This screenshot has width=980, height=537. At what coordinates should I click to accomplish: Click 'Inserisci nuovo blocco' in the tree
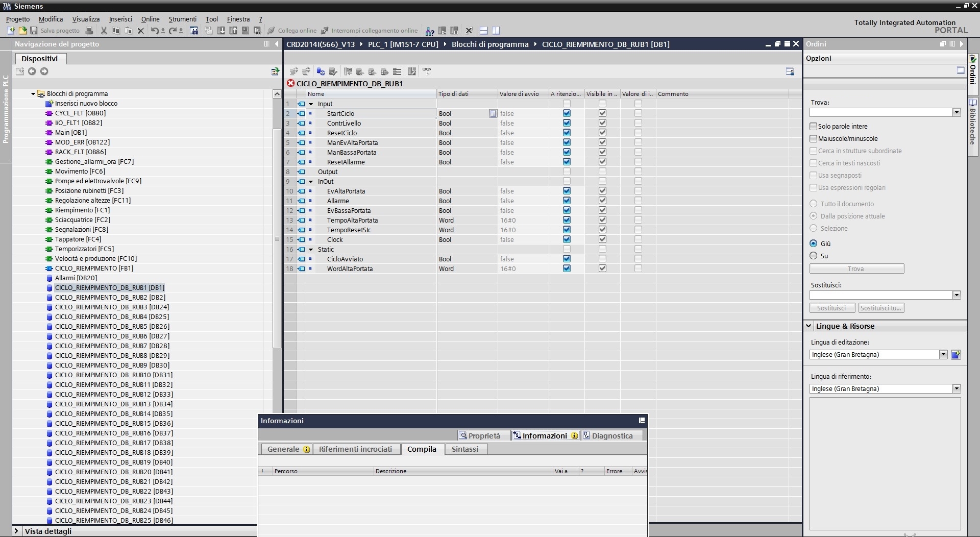(86, 103)
